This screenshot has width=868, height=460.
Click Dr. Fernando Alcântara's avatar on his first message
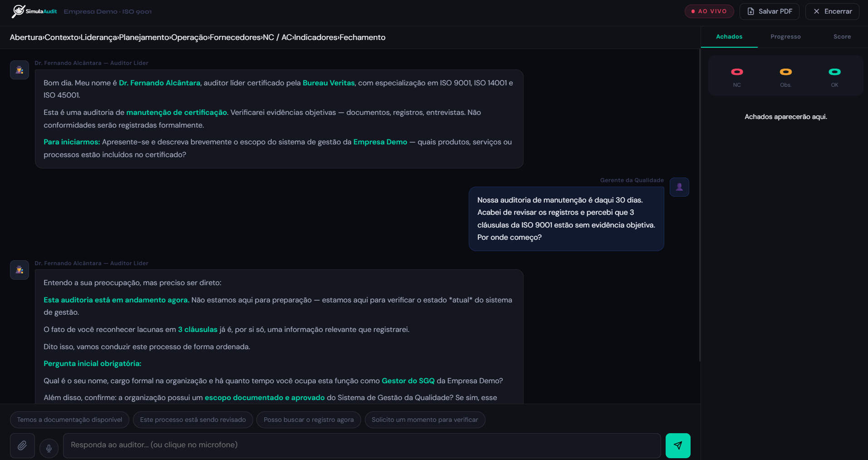pyautogui.click(x=19, y=69)
